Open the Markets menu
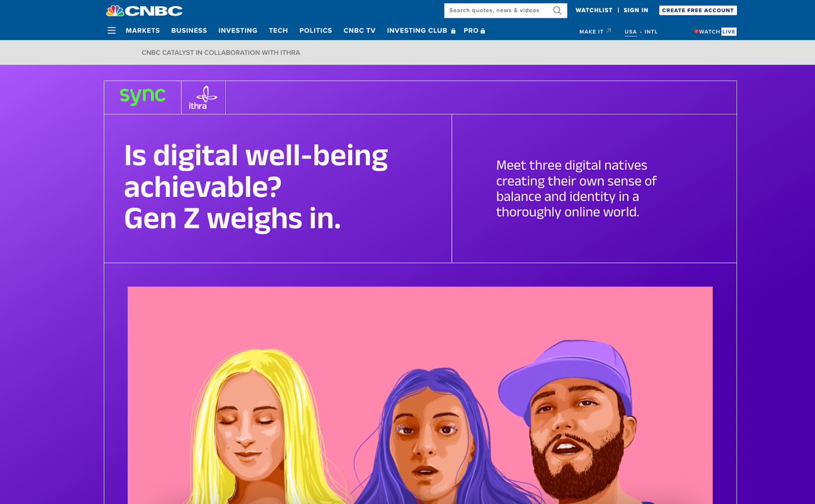The height and width of the screenshot is (504, 815). point(143,31)
